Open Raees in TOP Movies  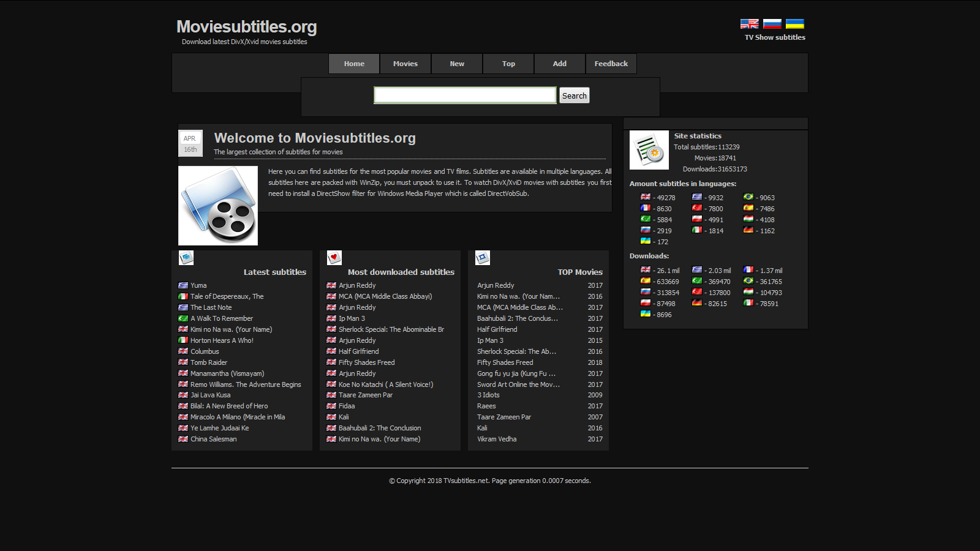point(486,406)
